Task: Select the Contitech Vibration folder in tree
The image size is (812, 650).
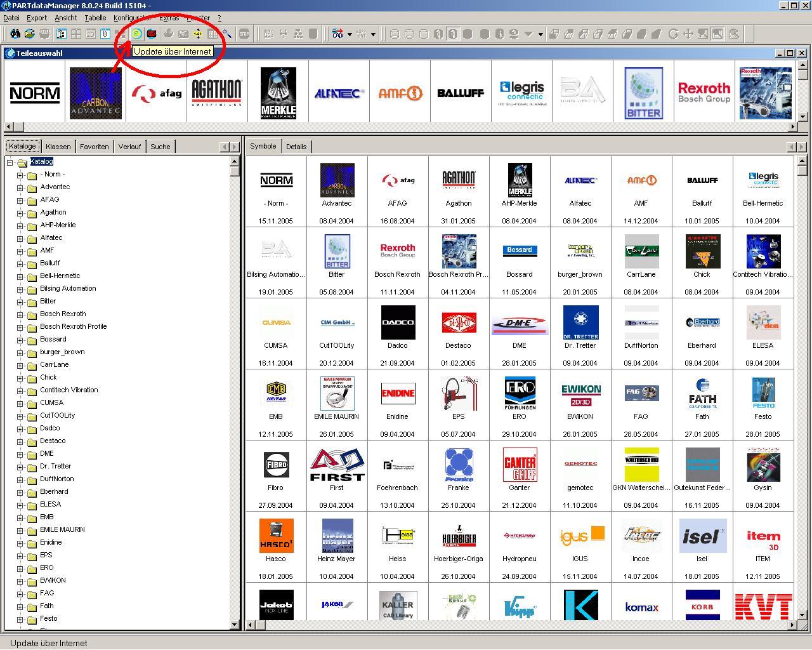Action: tap(69, 390)
